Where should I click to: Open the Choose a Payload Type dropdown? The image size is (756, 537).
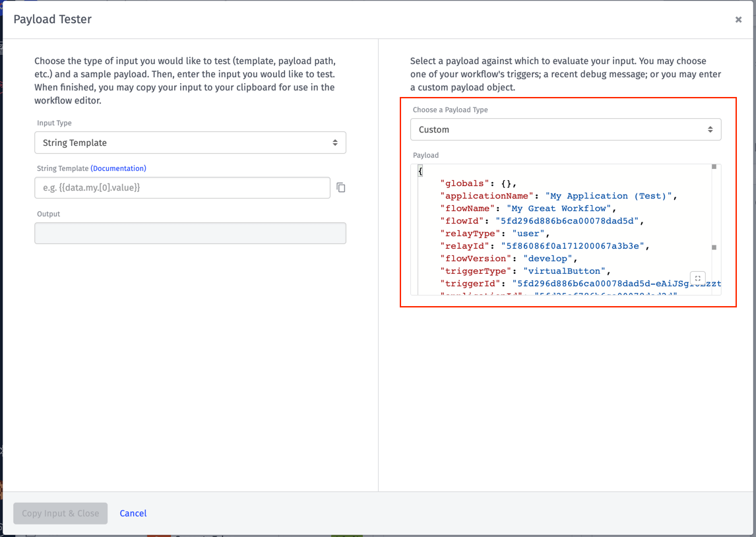[x=565, y=129]
